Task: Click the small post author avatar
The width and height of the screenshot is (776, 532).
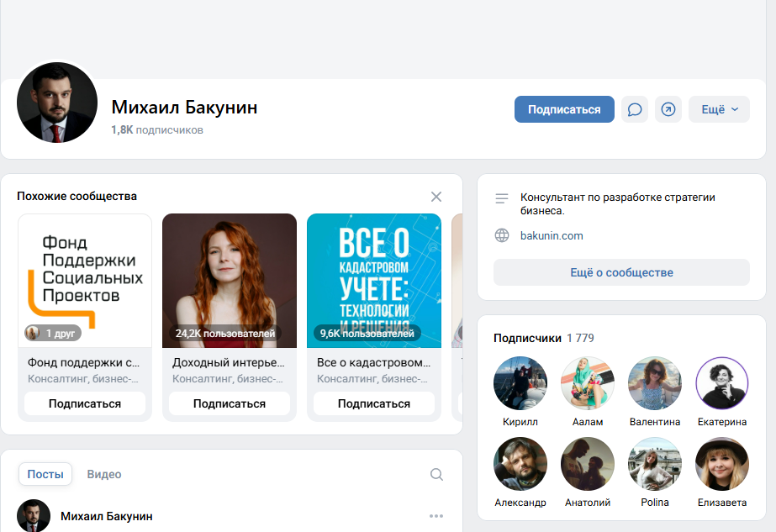Action: tap(34, 516)
